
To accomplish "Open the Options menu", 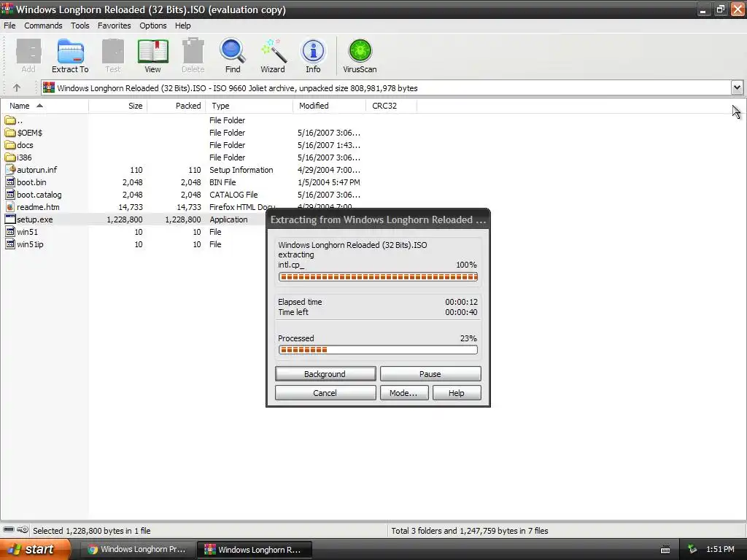I will (153, 26).
